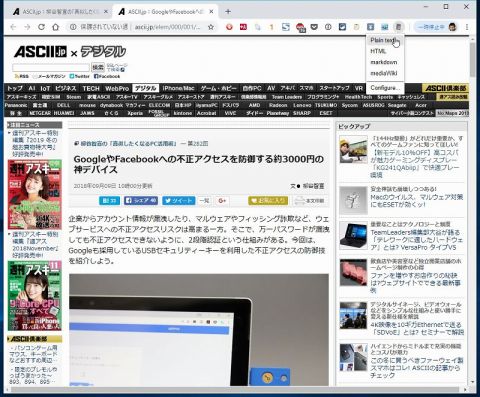This screenshot has width=480, height=397.
Task: Click the pale yellow note extension icon
Action: 356,27
